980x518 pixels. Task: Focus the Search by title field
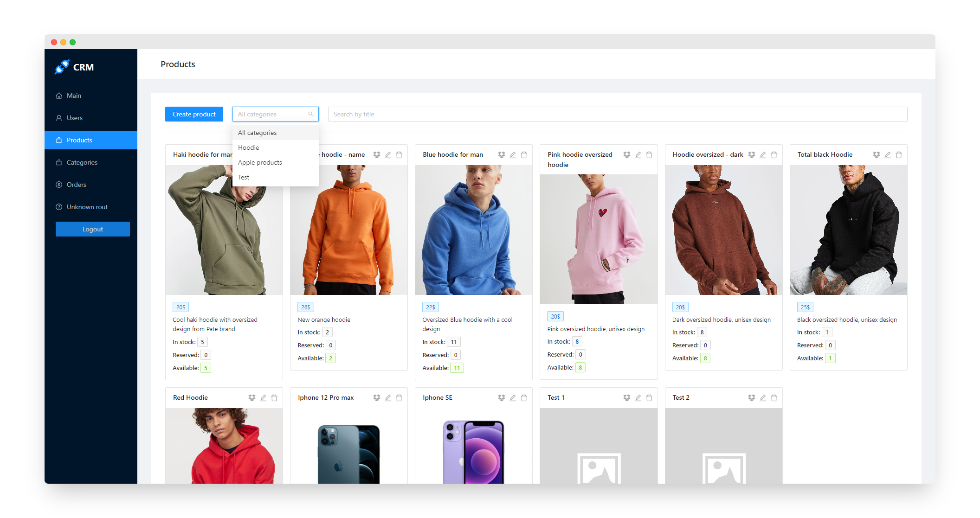(x=617, y=114)
